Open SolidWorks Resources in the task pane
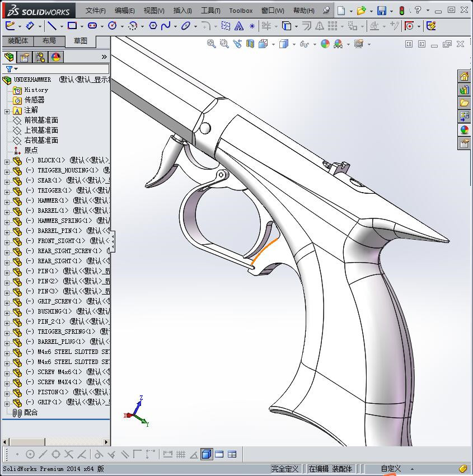This screenshot has height=476, width=473. click(x=464, y=76)
